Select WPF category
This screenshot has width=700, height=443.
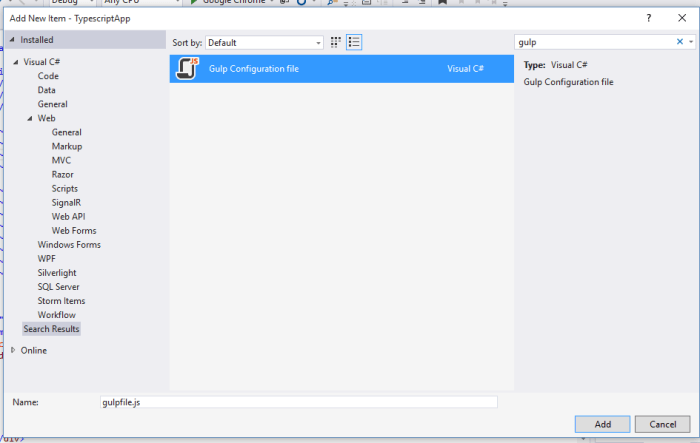point(46,259)
